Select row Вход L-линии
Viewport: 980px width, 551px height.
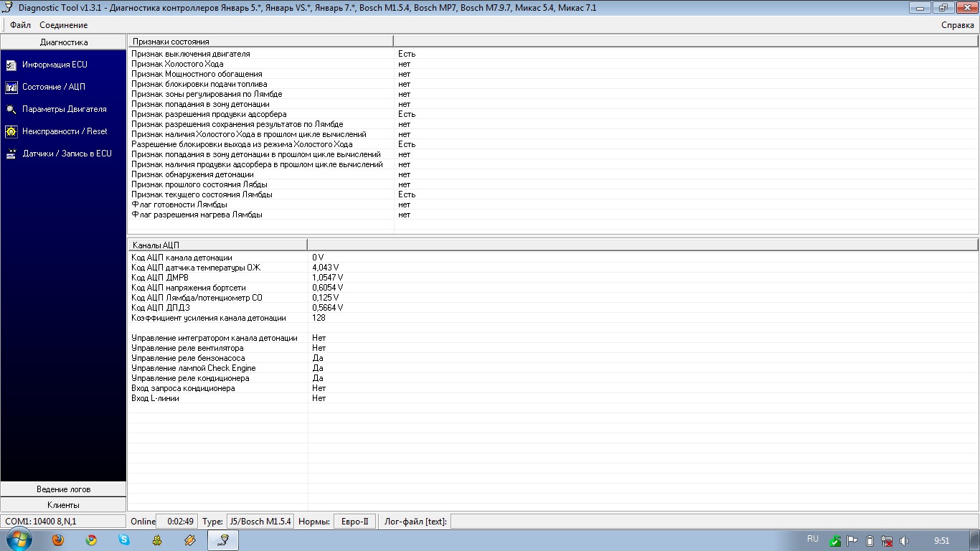point(553,398)
